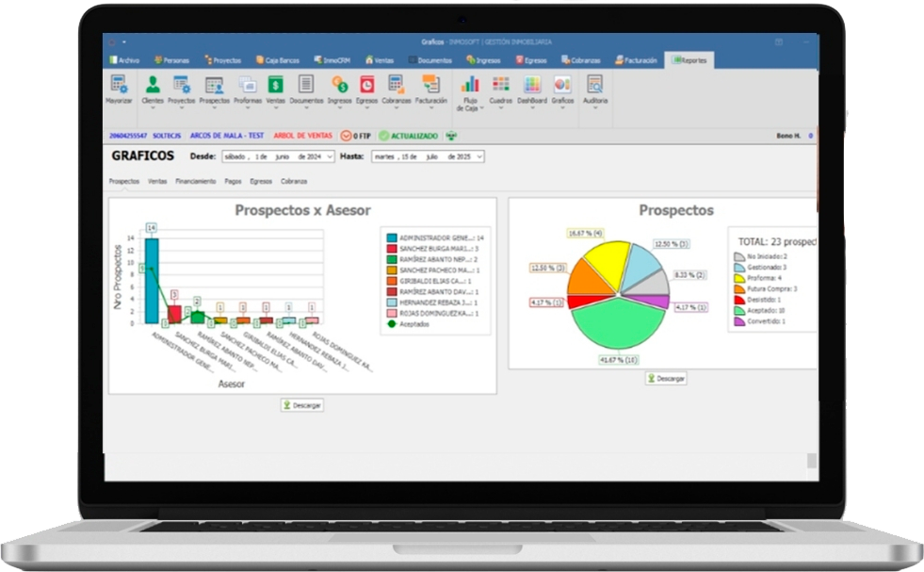
Task: Click the Beno H. user name
Action: click(x=788, y=136)
